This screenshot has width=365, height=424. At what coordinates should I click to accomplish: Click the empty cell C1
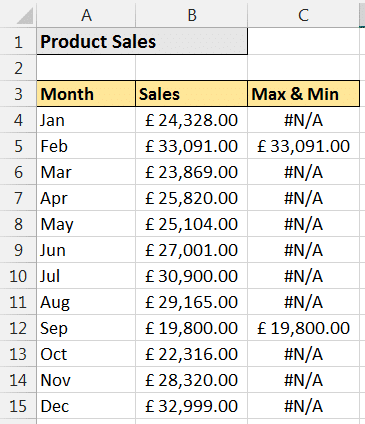point(303,42)
